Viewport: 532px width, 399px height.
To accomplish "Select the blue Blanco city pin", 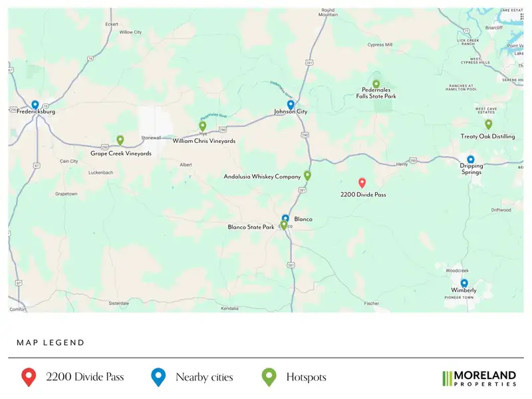I will pos(285,218).
